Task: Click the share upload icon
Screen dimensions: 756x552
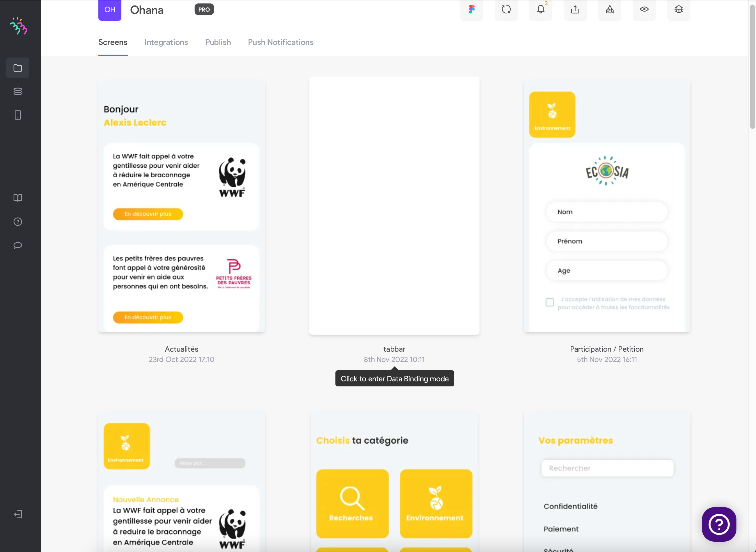Action: point(575,9)
